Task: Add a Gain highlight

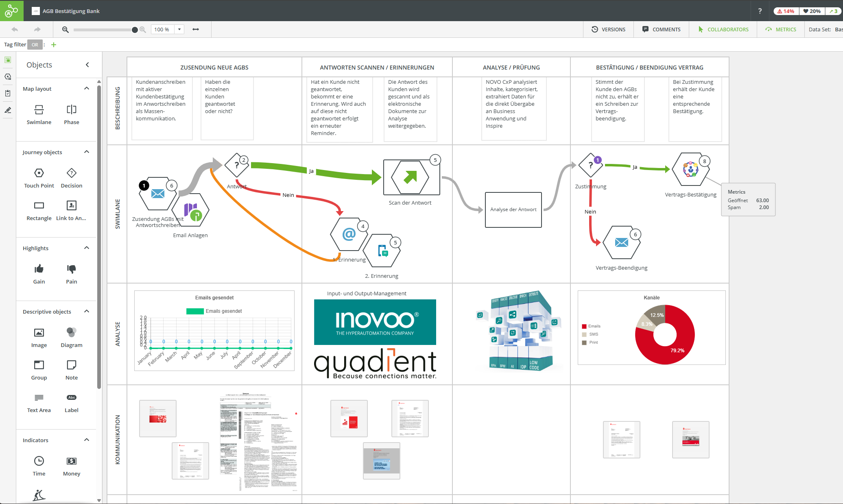Action: click(x=39, y=271)
